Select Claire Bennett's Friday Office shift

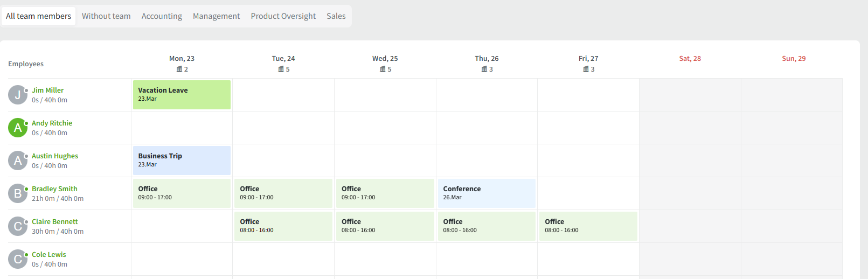[588, 226]
